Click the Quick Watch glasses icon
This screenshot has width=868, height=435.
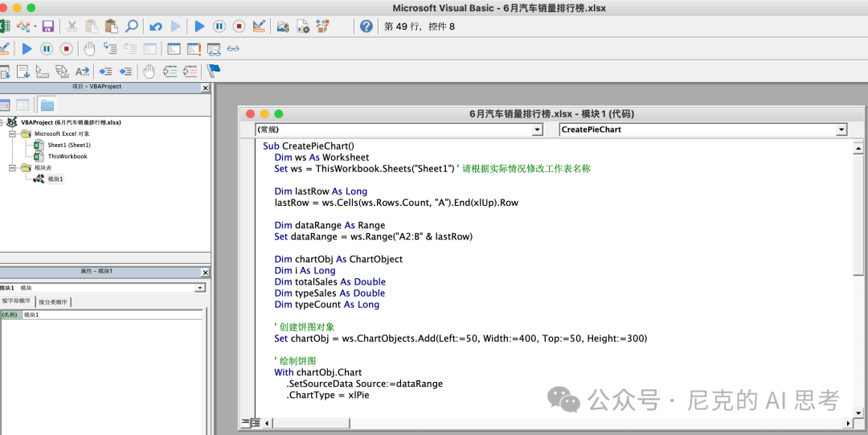[233, 49]
